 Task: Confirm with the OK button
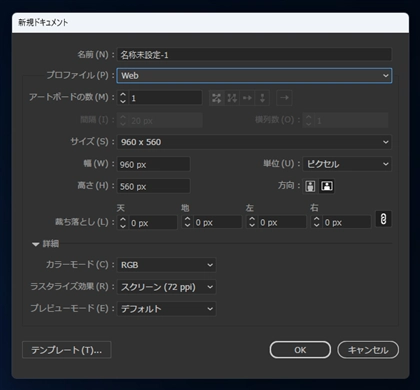300,350
